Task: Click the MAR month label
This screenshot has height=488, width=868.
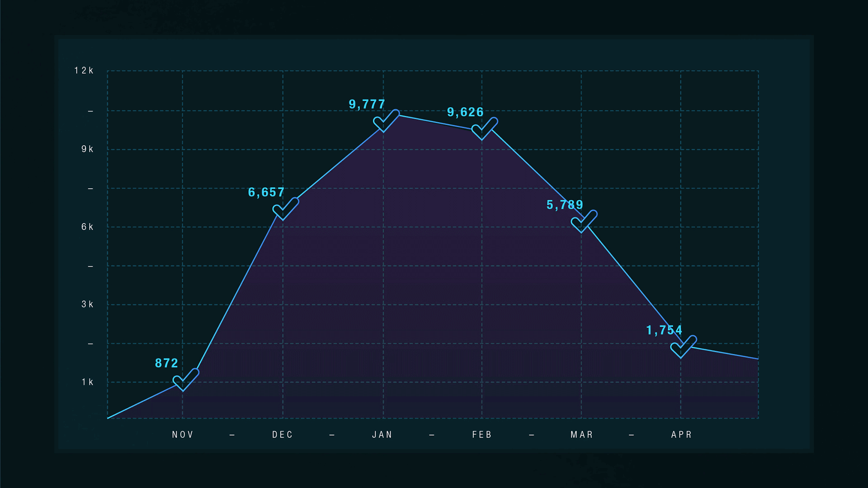Action: pyautogui.click(x=582, y=435)
